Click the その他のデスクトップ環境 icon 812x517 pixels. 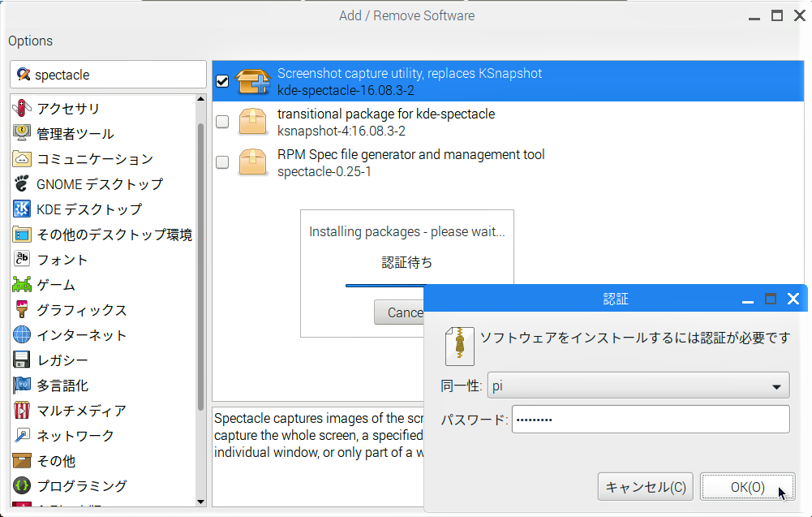click(22, 235)
